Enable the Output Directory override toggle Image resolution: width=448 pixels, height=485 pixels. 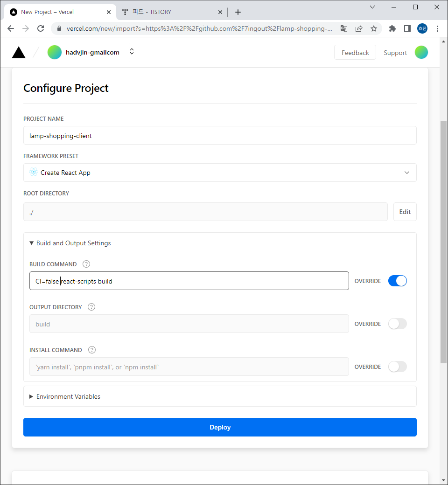click(397, 324)
